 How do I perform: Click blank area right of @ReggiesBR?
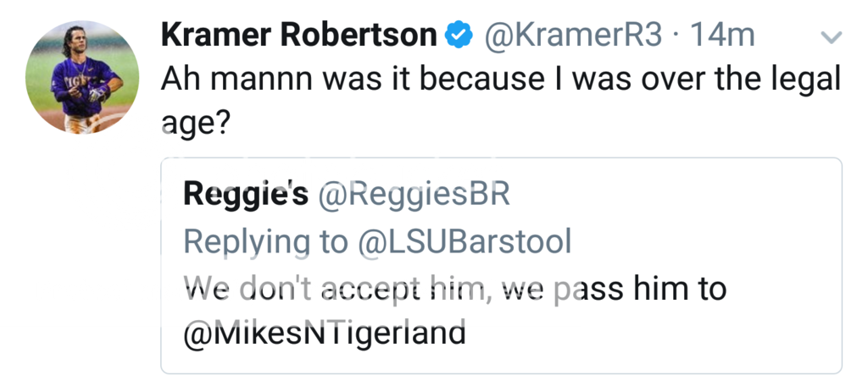tap(678, 195)
